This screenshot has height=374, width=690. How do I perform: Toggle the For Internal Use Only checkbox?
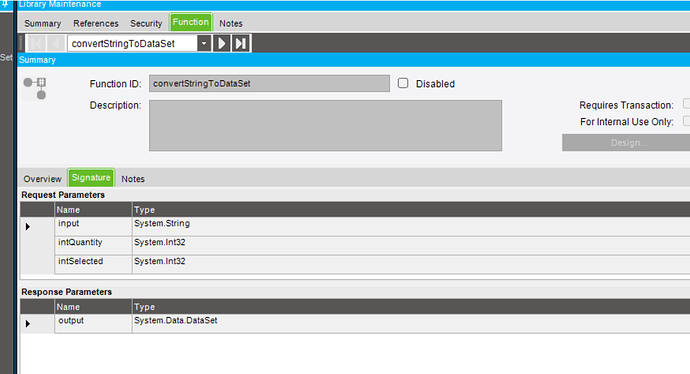coord(686,121)
